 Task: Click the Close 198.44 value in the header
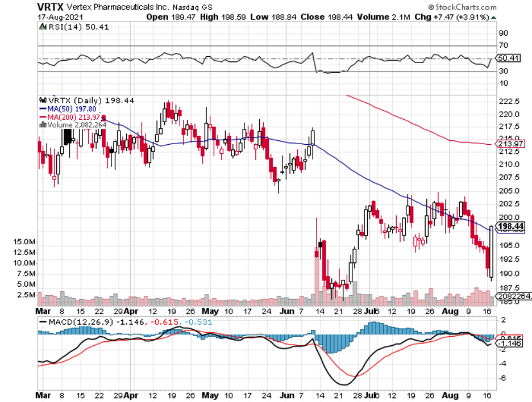[x=326, y=17]
